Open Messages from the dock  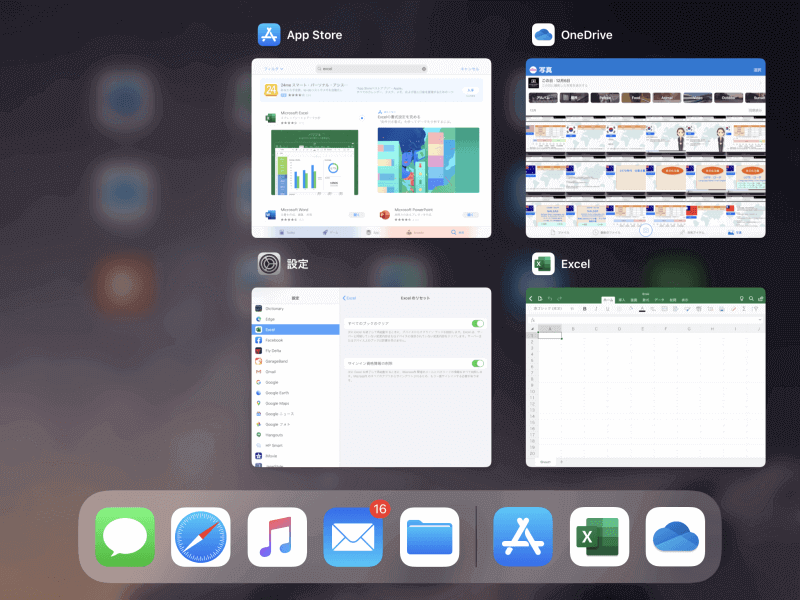click(125, 537)
